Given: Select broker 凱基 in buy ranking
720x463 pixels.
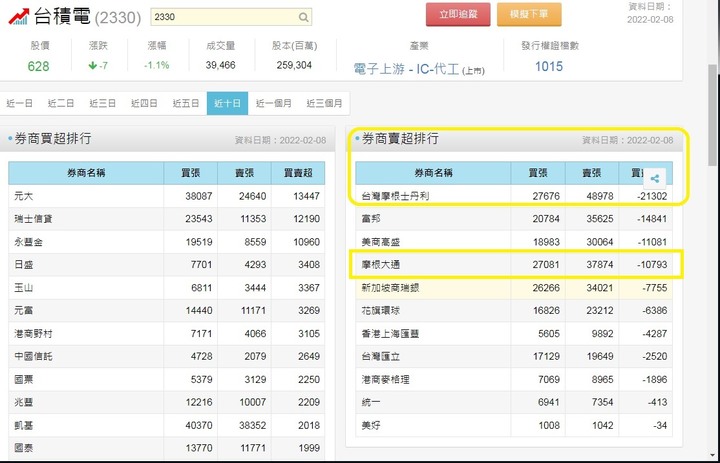Looking at the screenshot, I should 23,426.
